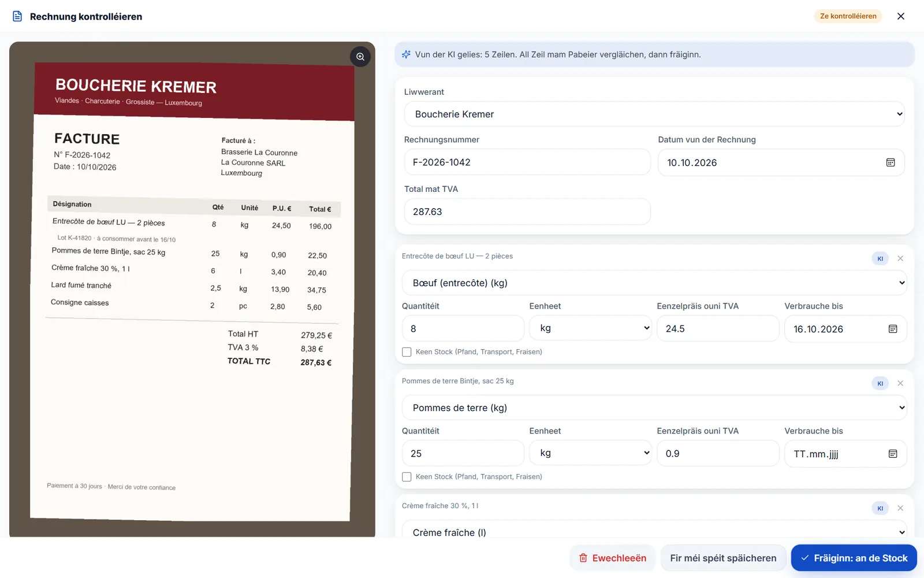Click the KI badge on the Pommes de terre line

tap(880, 383)
